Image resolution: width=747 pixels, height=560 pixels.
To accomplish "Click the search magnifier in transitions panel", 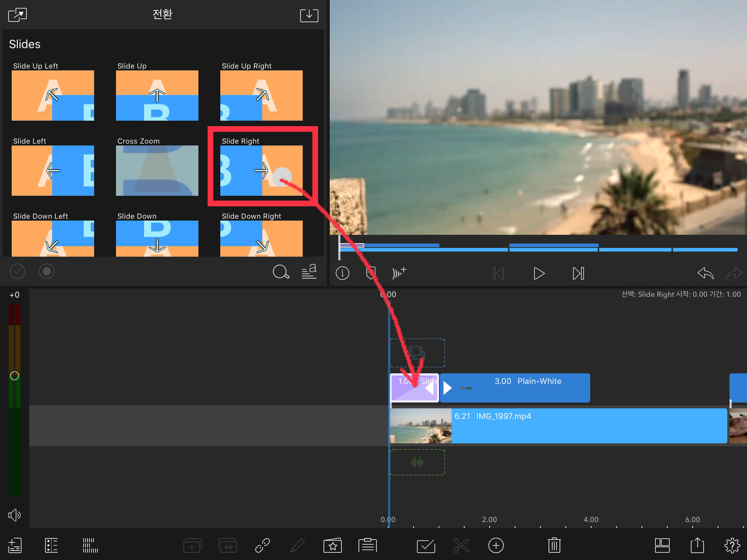I will click(281, 272).
